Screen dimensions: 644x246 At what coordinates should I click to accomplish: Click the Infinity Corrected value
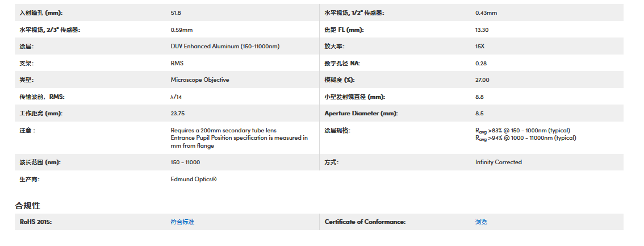[498, 162]
